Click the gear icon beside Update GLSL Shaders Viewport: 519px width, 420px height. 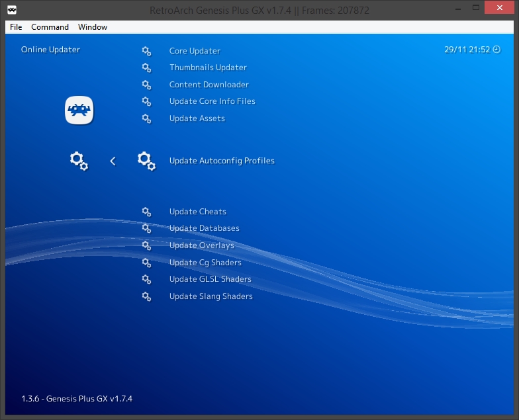click(x=147, y=279)
